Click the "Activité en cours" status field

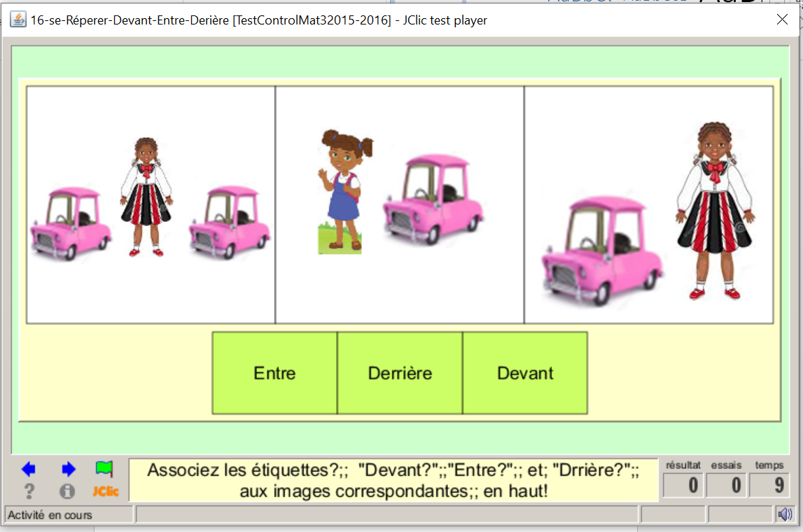click(68, 514)
